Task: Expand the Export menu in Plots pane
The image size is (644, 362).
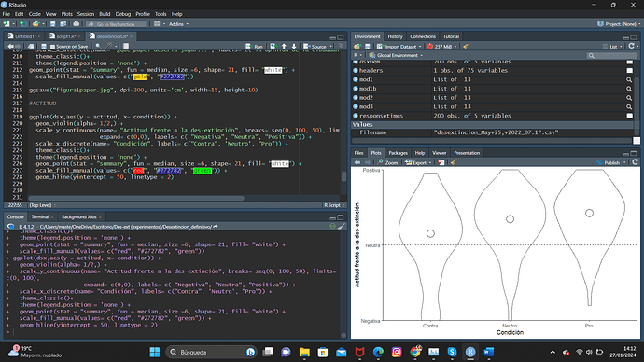Action: point(418,162)
